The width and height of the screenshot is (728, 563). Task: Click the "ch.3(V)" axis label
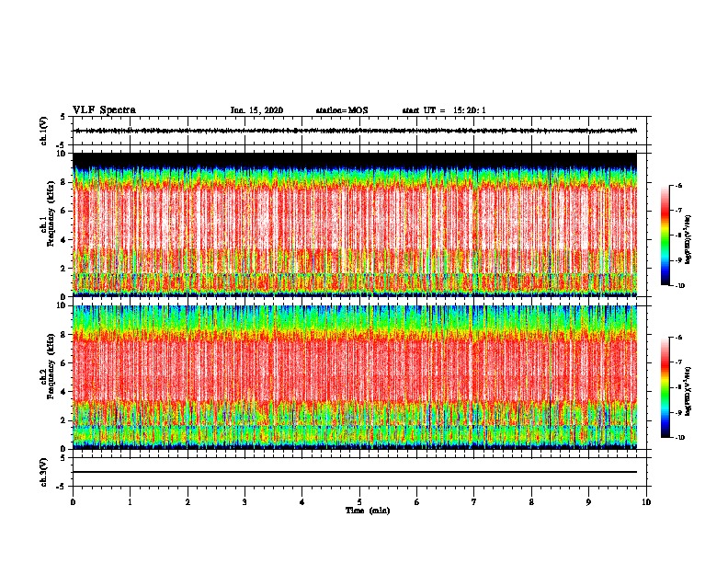[43, 472]
